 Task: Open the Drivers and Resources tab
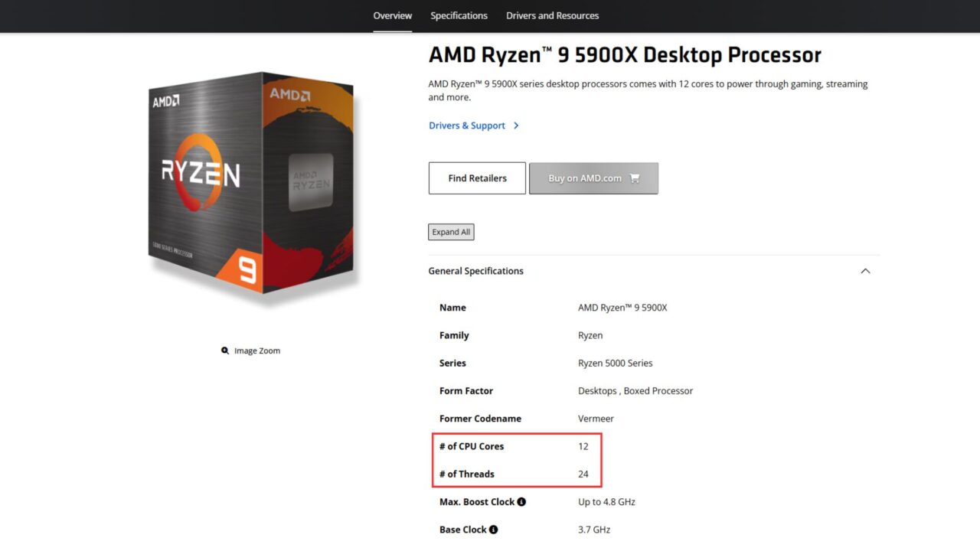[x=552, y=15]
